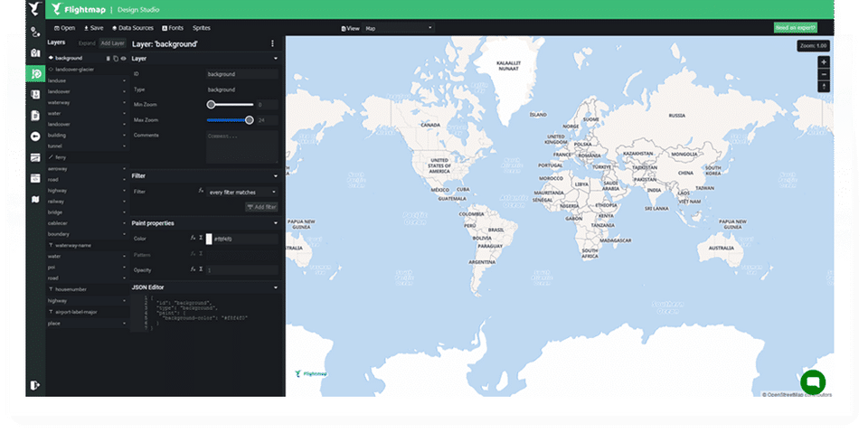Open the View mode dropdown showing Map

[x=399, y=28]
